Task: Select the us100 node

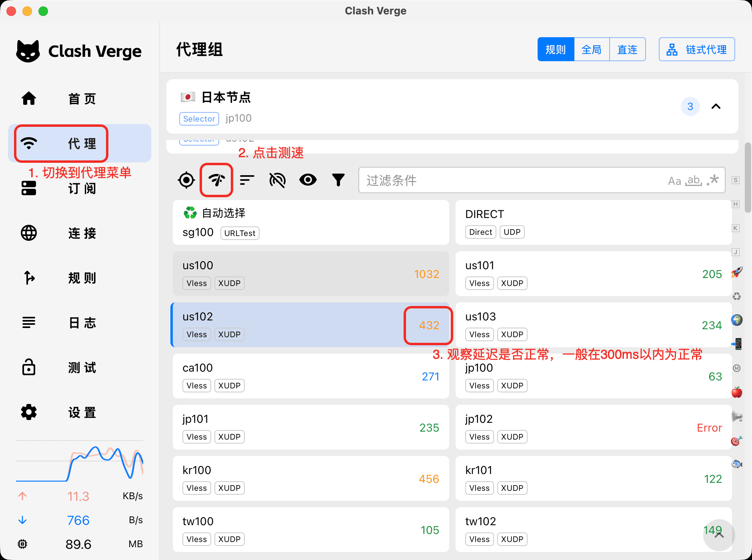Action: (x=311, y=274)
